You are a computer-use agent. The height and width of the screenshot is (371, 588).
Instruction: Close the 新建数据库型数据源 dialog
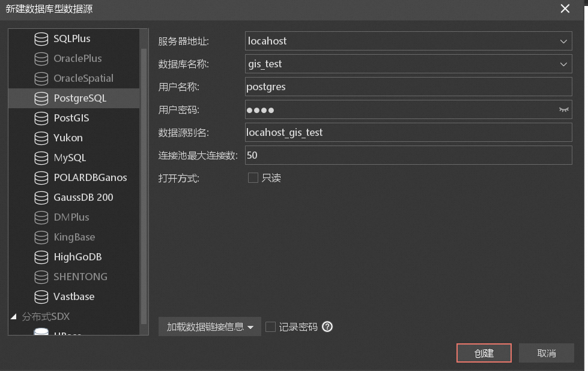565,8
